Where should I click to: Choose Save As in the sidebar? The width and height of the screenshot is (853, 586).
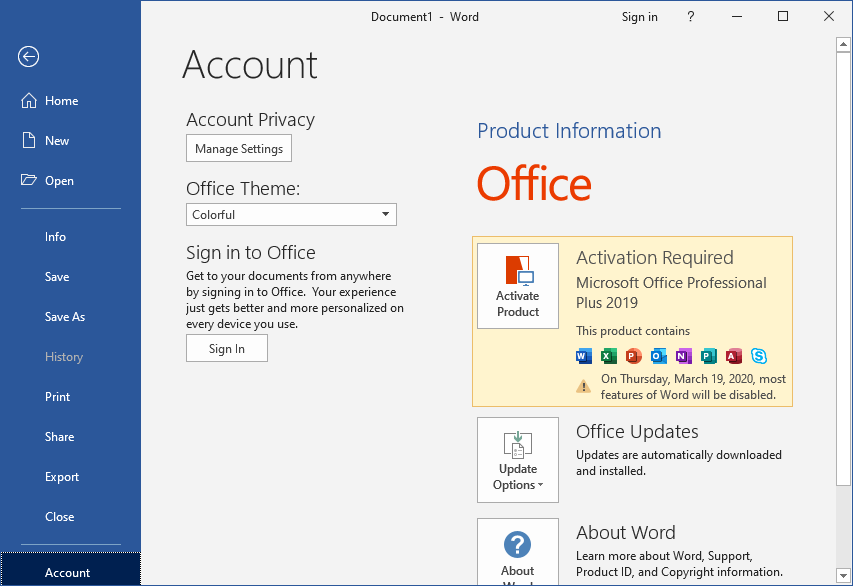click(65, 317)
